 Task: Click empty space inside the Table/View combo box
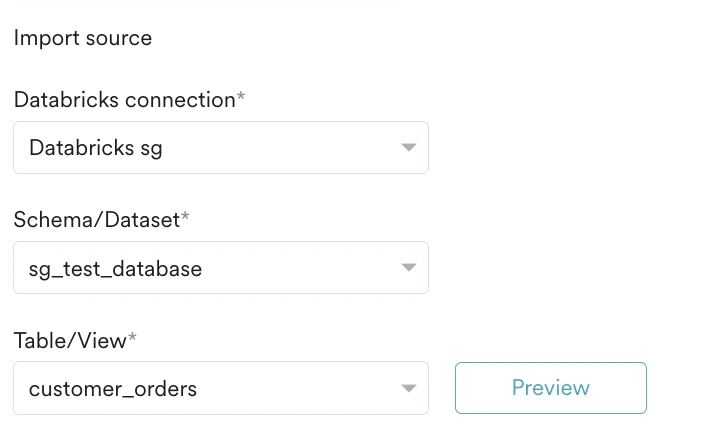(300, 388)
